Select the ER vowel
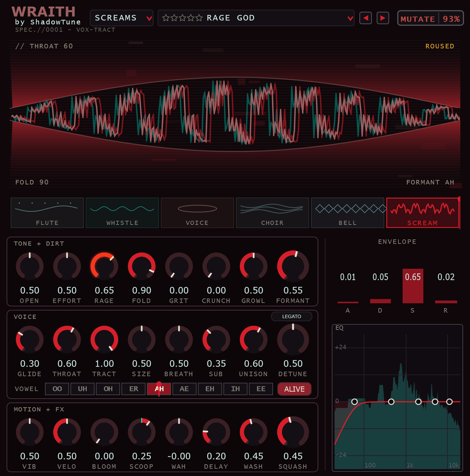This screenshot has height=476, width=470. click(133, 389)
